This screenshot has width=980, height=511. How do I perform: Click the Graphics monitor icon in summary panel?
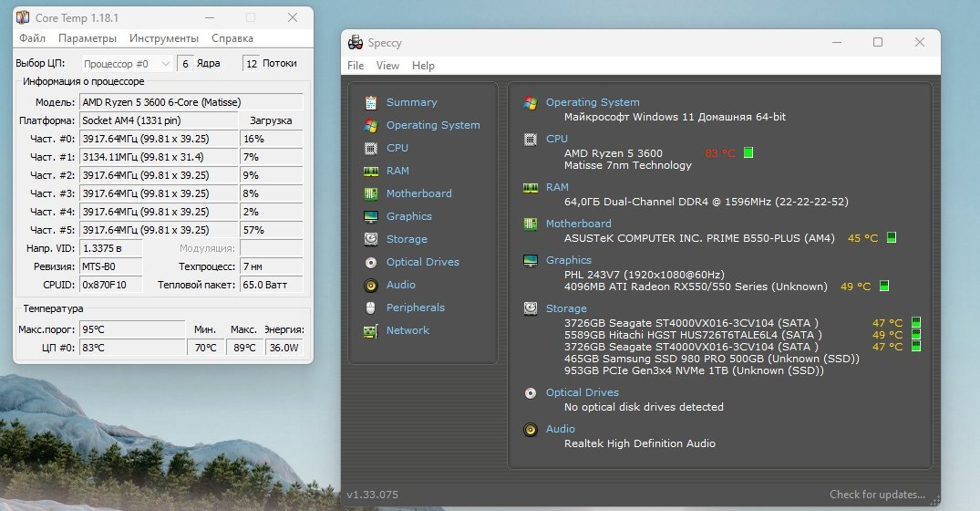click(530, 260)
